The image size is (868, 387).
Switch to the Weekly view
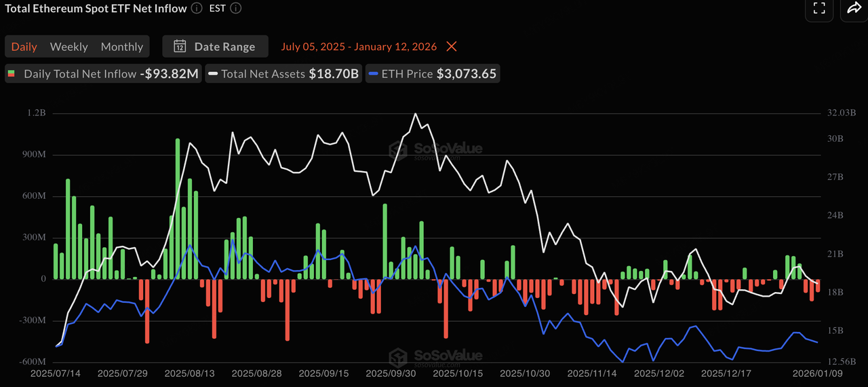[68, 47]
